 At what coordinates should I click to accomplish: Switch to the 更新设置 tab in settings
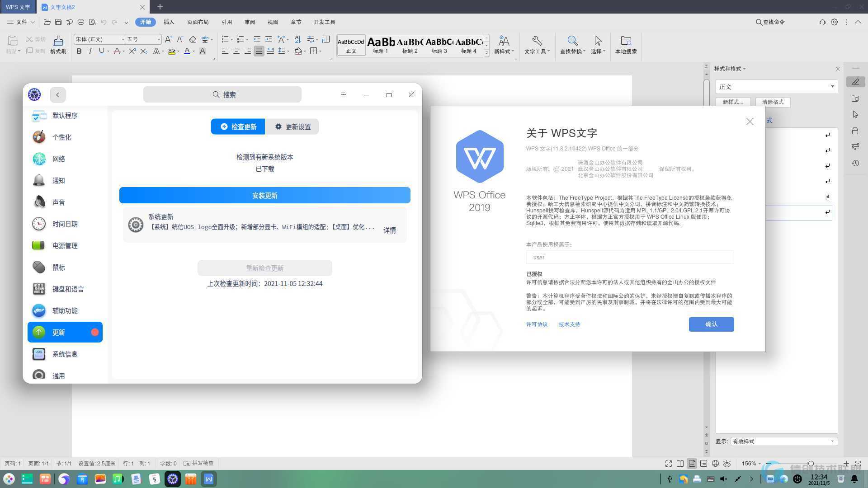click(292, 127)
